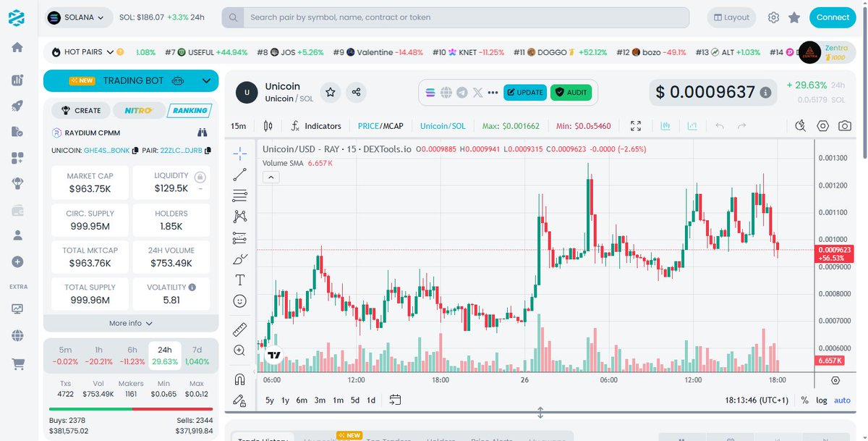Open the globe sidebar icon
This screenshot has height=441, width=868.
(x=17, y=336)
